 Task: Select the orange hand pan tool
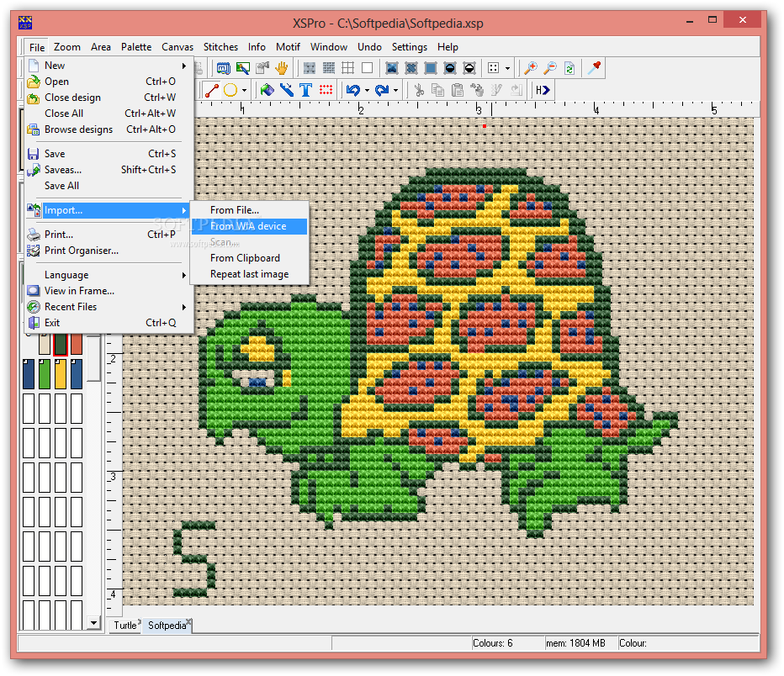click(x=282, y=68)
